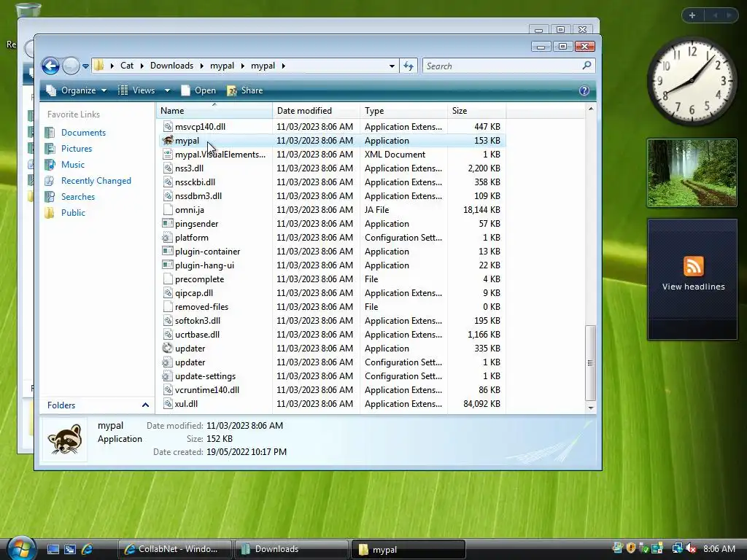Select nssdbm3.dll file icon
747x560 pixels.
168,195
